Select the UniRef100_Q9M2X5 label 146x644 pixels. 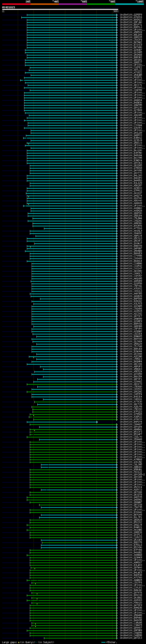[x=131, y=37]
